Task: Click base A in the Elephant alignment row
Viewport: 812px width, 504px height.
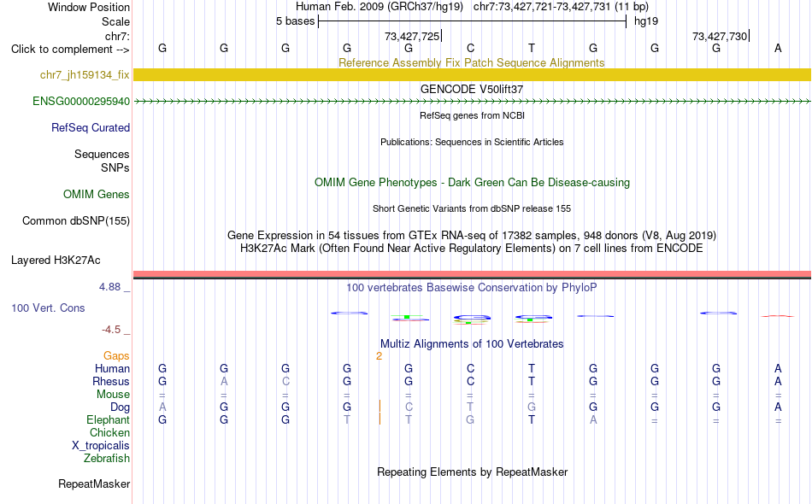Action: (593, 419)
